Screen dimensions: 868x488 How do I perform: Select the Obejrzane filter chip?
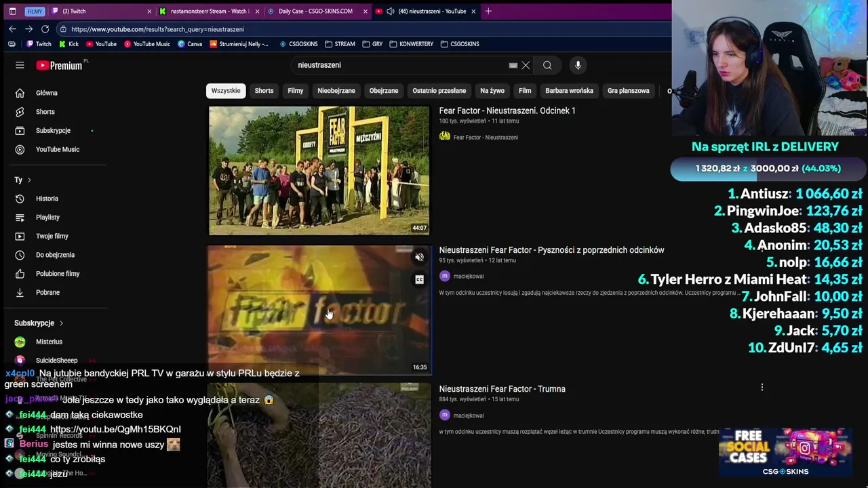coord(384,91)
